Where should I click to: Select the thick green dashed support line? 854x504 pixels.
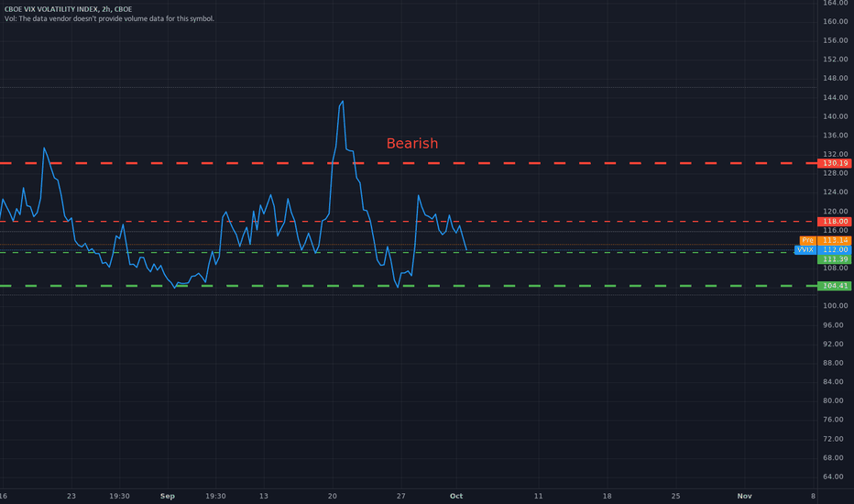pyautogui.click(x=409, y=286)
